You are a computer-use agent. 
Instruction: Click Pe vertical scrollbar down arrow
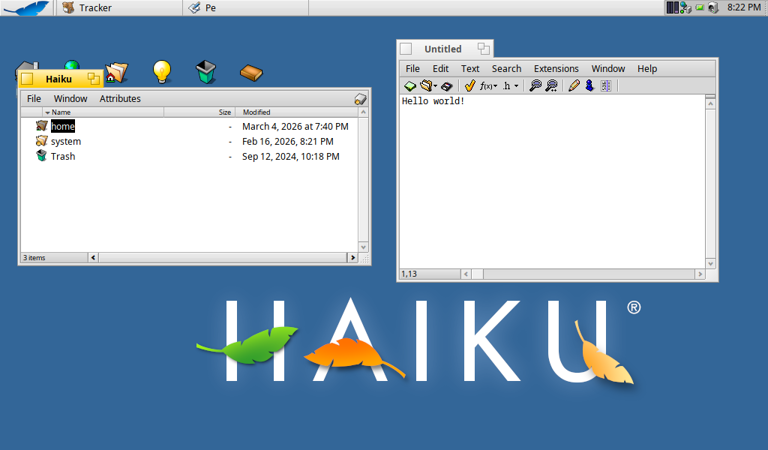click(x=711, y=263)
